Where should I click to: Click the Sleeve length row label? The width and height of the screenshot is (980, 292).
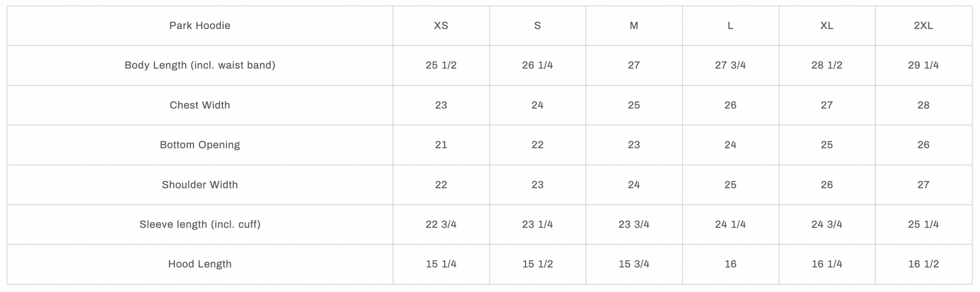coord(199,224)
